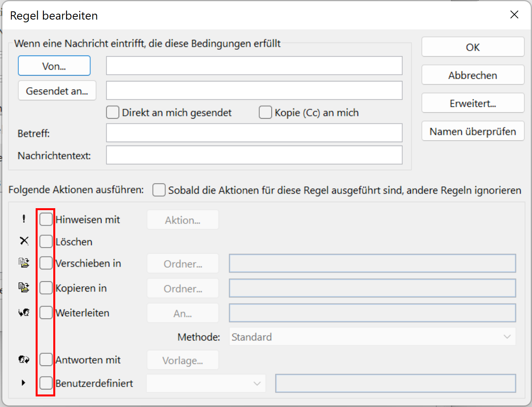Image resolution: width=532 pixels, height=407 pixels.
Task: Focus the Nachrichtentext input field
Action: point(254,155)
